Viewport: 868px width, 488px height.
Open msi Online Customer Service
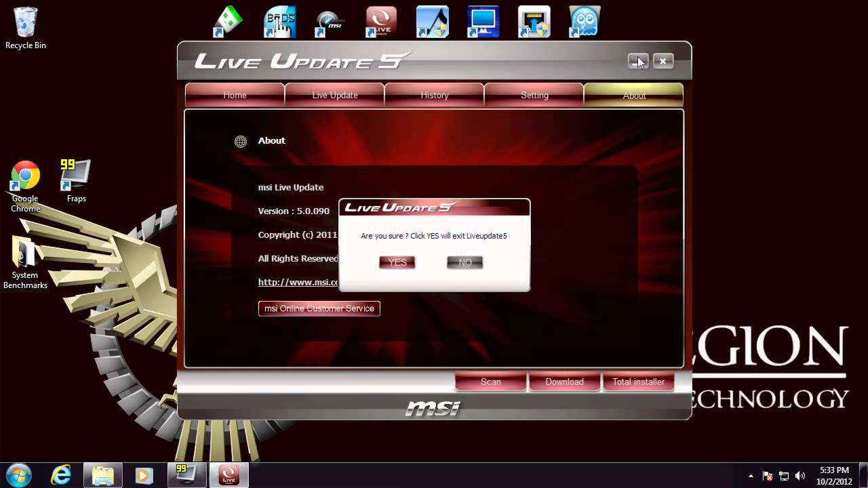319,308
